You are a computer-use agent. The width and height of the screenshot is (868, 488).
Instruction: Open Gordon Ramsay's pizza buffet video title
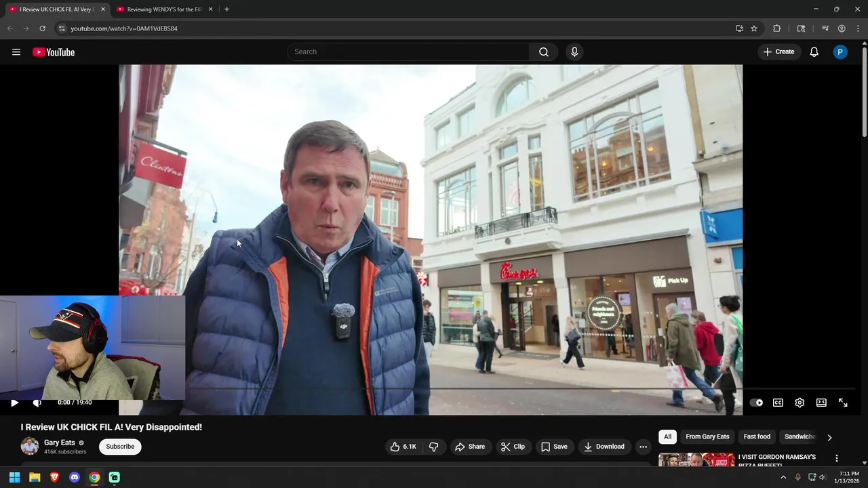point(777,461)
